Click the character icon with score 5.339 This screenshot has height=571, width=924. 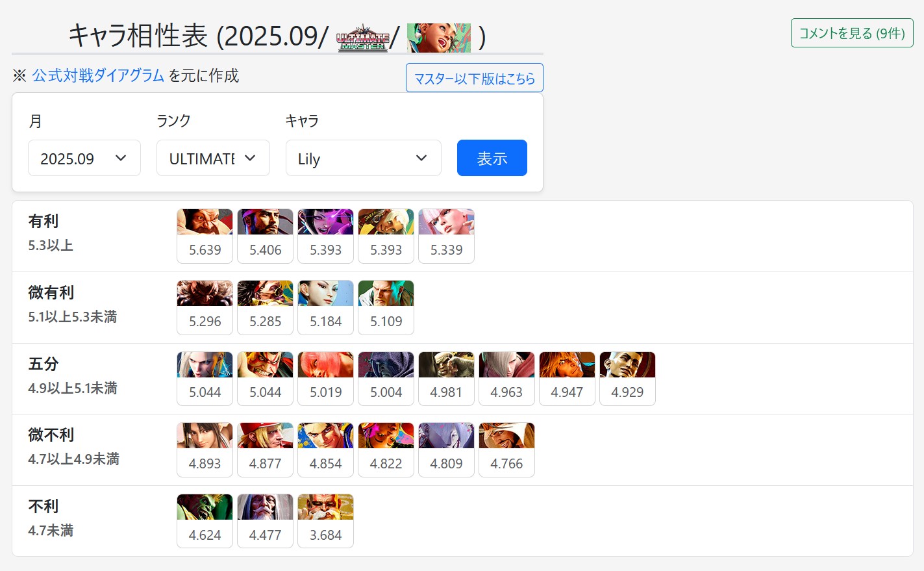[x=446, y=236]
